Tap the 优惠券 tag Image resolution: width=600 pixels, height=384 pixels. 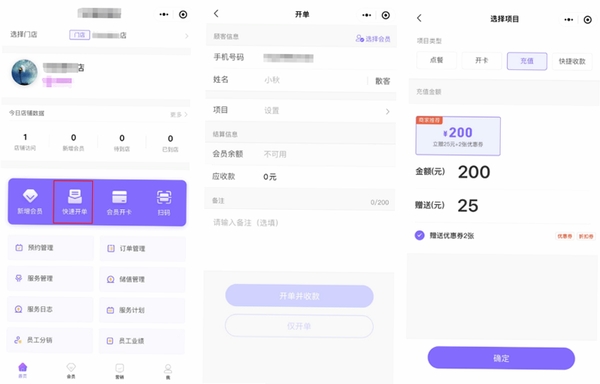565,236
